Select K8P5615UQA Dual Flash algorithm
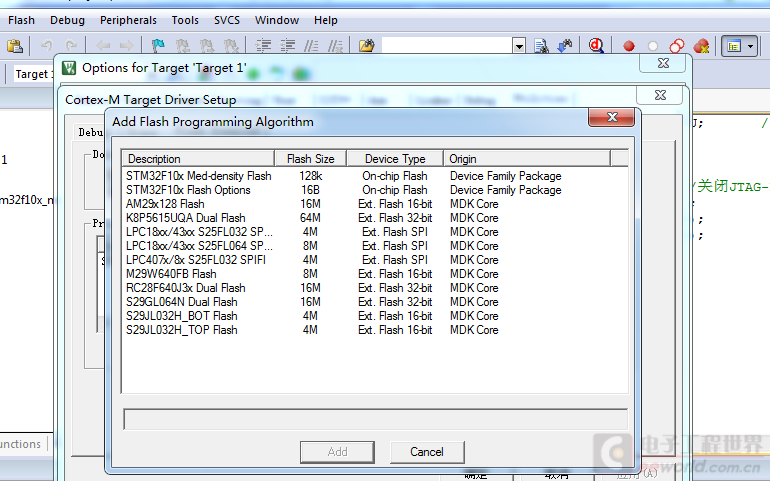This screenshot has height=481, width=770. 374,218
